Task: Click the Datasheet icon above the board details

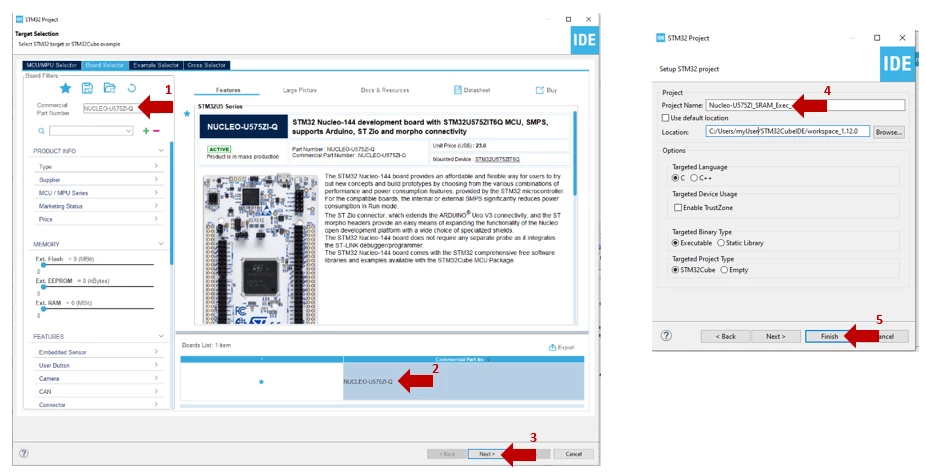Action: click(458, 90)
